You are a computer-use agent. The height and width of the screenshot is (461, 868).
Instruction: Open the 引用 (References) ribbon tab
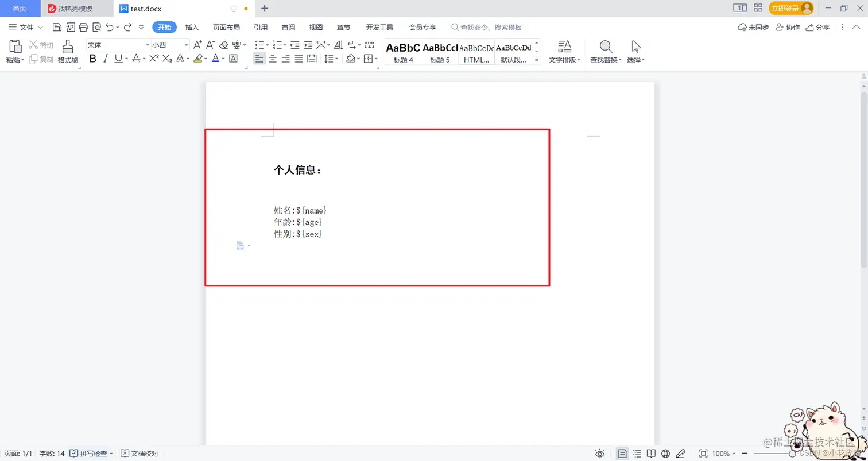tap(261, 27)
